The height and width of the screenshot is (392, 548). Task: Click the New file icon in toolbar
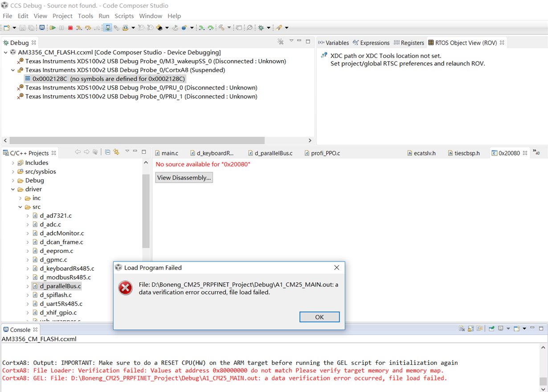6,28
